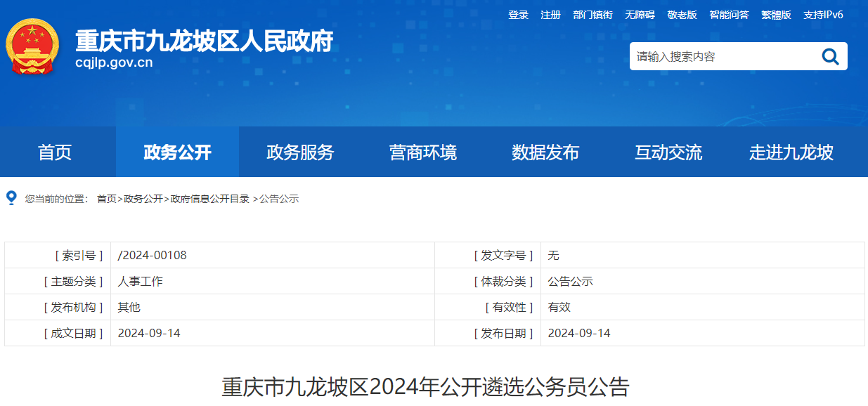
Task: Select the 无障碍 option
Action: [x=640, y=15]
